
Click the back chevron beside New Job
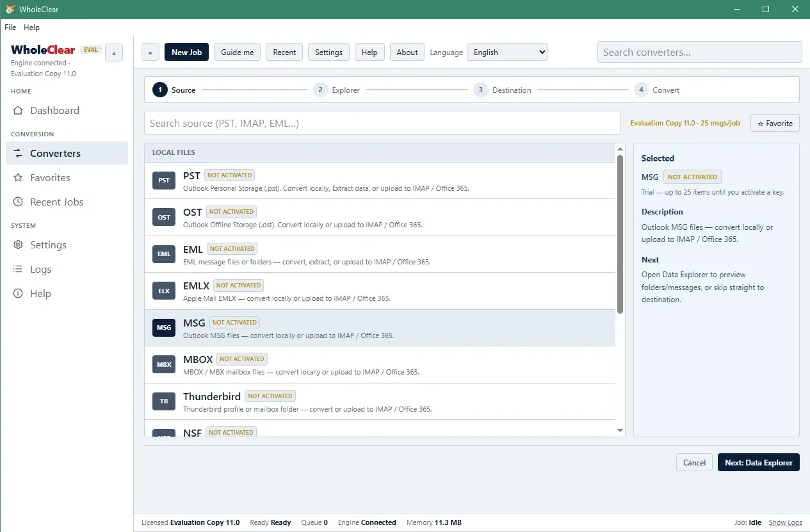(150, 52)
